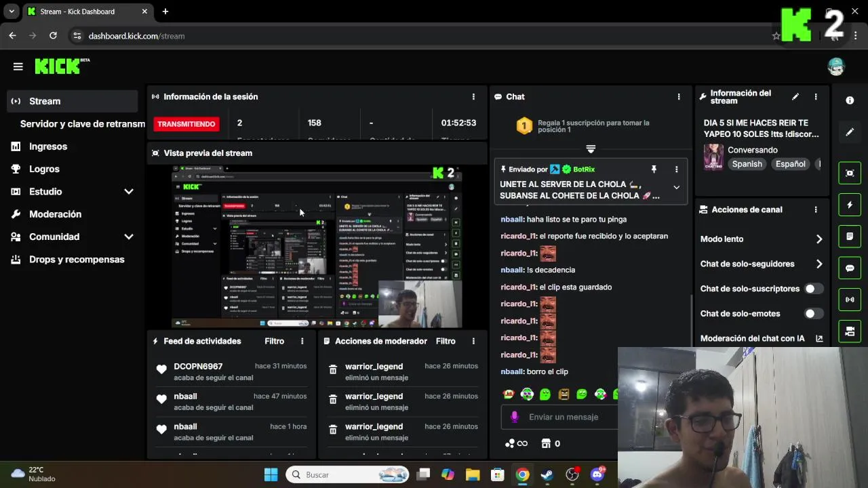This screenshot has width=868, height=488.
Task: Click the points infinity icon below the chat input
Action: pos(516,443)
